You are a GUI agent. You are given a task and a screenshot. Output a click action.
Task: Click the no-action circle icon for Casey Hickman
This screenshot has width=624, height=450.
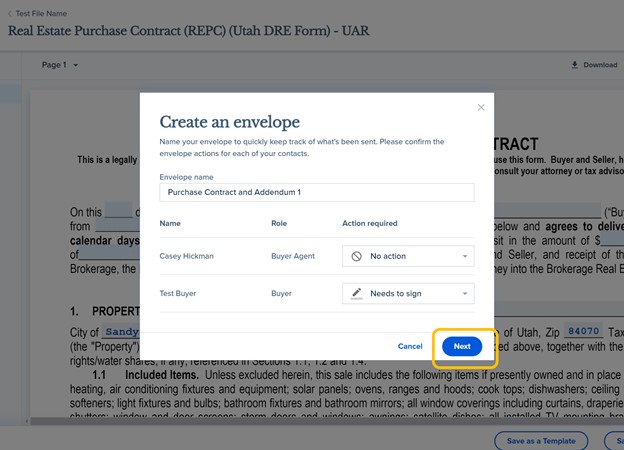357,256
